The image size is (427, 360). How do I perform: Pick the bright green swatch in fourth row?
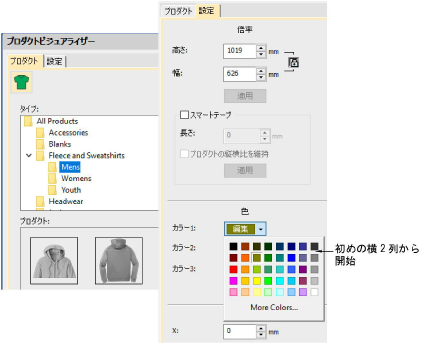tap(268, 281)
